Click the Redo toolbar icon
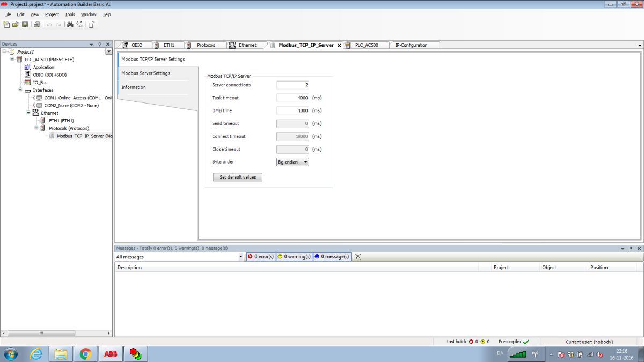Viewport: 644px width, 362px height. 58,25
